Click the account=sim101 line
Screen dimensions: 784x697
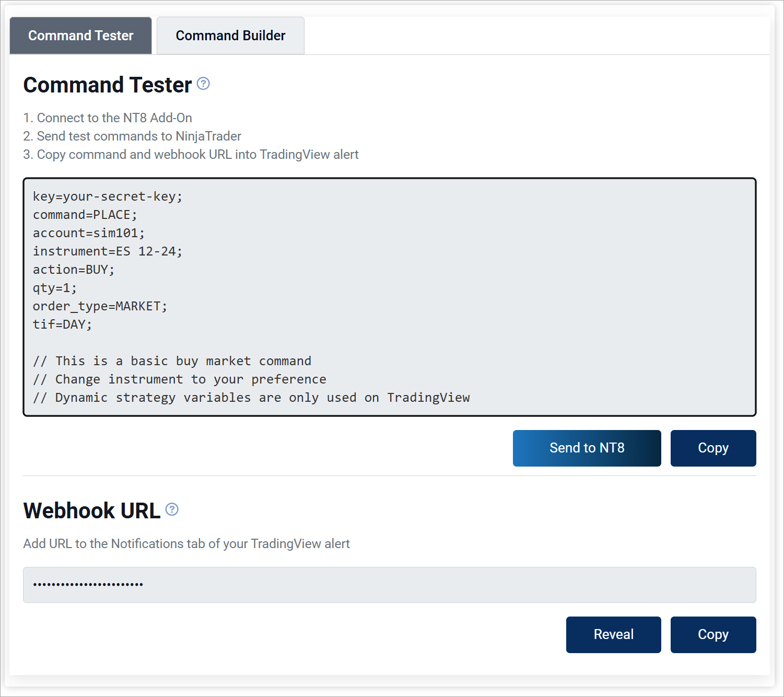(x=88, y=233)
